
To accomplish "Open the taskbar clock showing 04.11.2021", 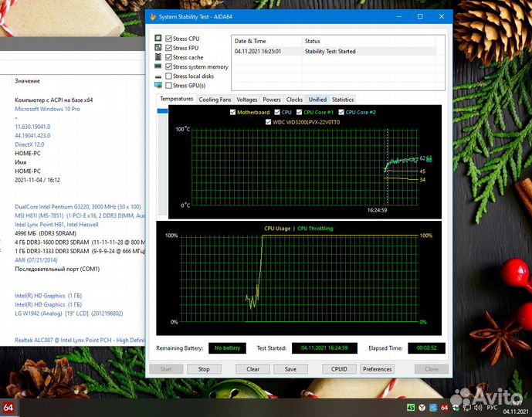I will 515,408.
